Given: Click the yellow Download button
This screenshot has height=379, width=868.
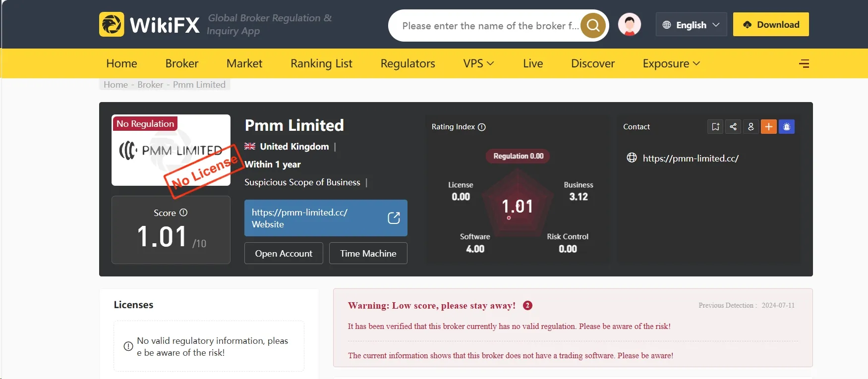Looking at the screenshot, I should [771, 24].
